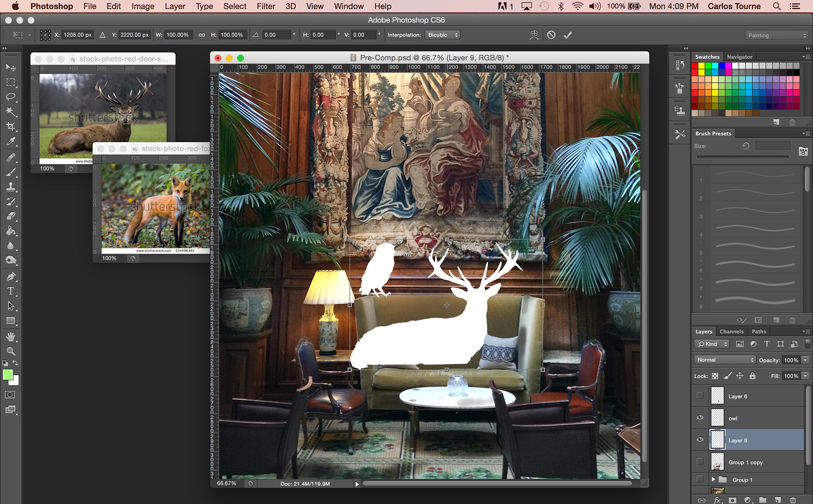
Task: Commit the transform with the checkmark
Action: point(567,35)
